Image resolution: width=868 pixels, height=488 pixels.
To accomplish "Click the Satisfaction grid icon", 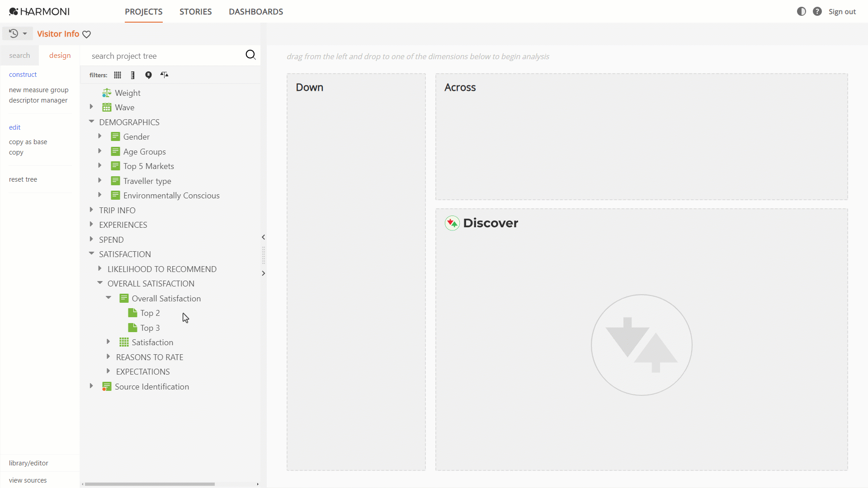I will [x=124, y=343].
